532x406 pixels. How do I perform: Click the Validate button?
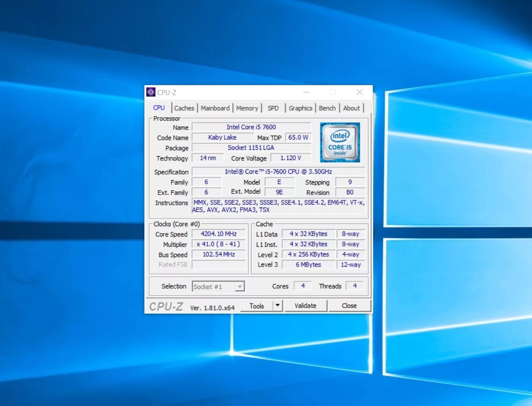(306, 306)
